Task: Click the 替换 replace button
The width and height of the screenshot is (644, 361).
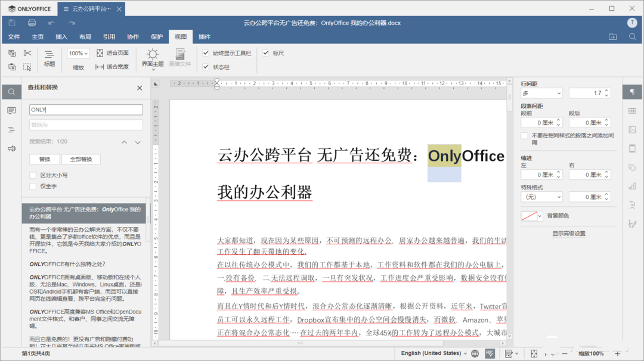Action: 44,159
